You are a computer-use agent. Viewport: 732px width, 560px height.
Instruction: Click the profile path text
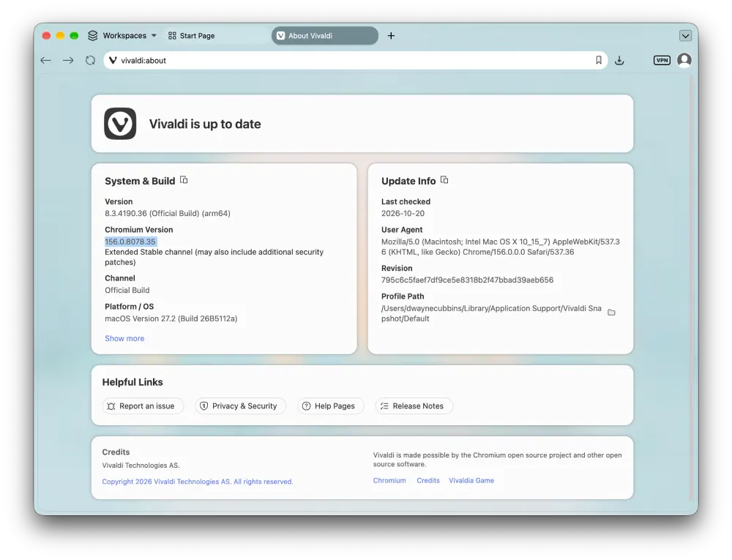491,313
